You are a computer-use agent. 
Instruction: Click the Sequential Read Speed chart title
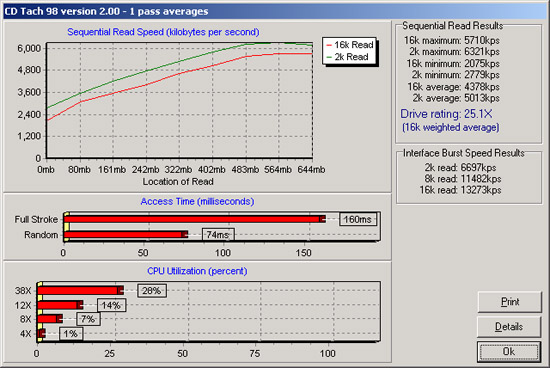pos(163,32)
